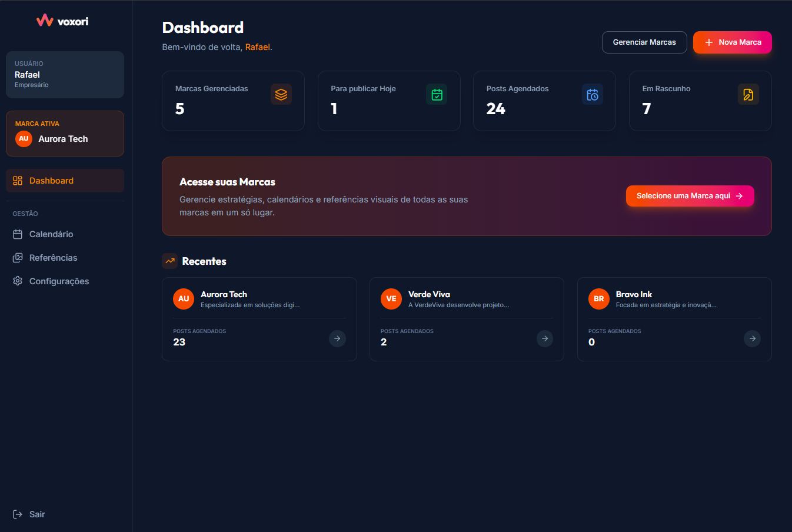Open Referências in the sidebar
792x532 pixels.
(x=53, y=258)
